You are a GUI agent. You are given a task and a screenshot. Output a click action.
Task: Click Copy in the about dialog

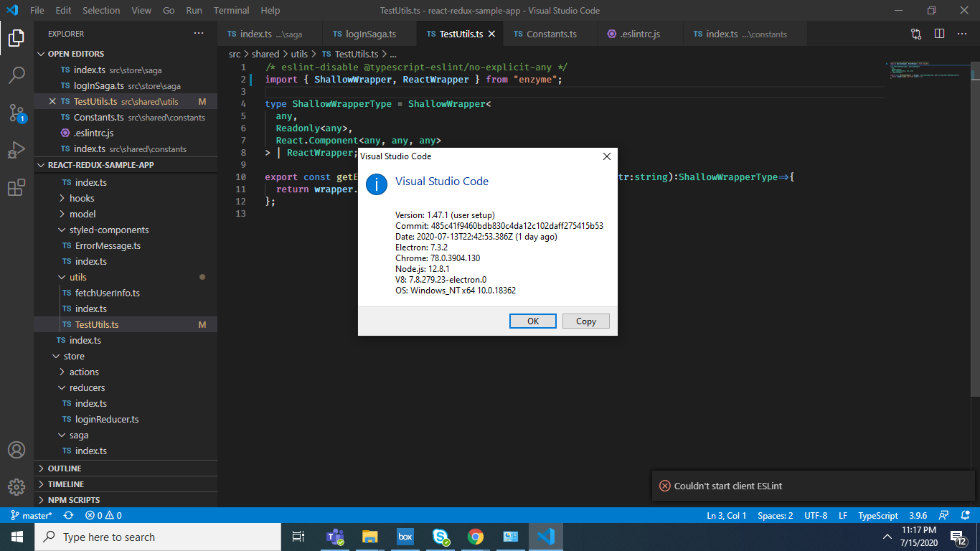[585, 321]
